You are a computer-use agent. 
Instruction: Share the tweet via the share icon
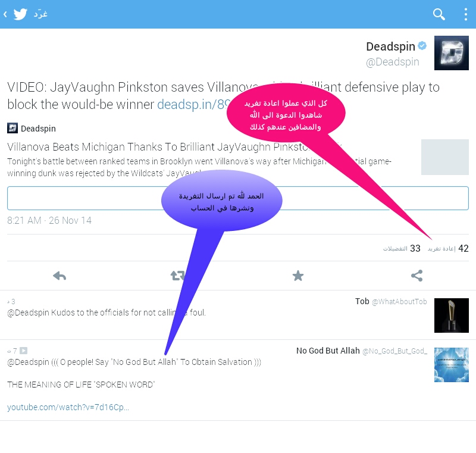[416, 276]
